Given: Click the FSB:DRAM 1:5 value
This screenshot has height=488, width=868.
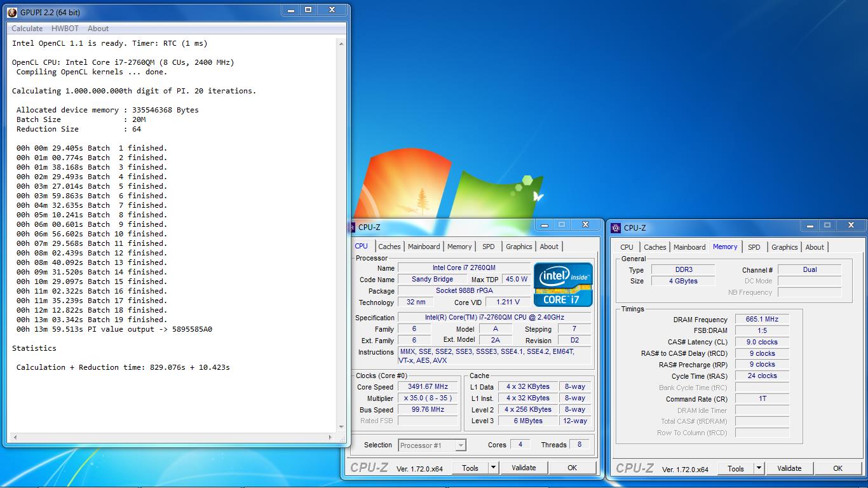Looking at the screenshot, I should (762, 330).
